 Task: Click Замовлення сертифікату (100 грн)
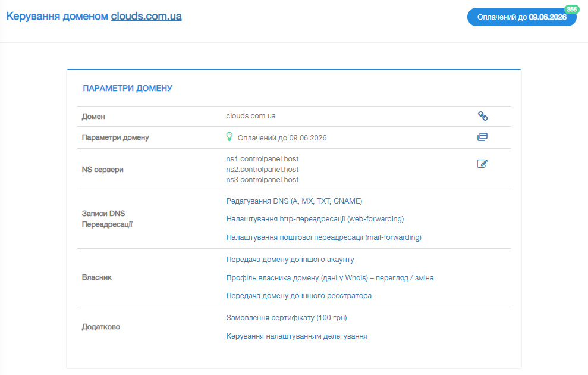[x=287, y=318]
